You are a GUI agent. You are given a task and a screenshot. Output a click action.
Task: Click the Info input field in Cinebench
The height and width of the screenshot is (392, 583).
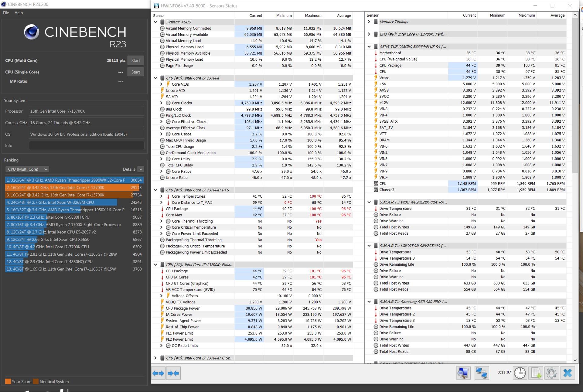(x=86, y=145)
